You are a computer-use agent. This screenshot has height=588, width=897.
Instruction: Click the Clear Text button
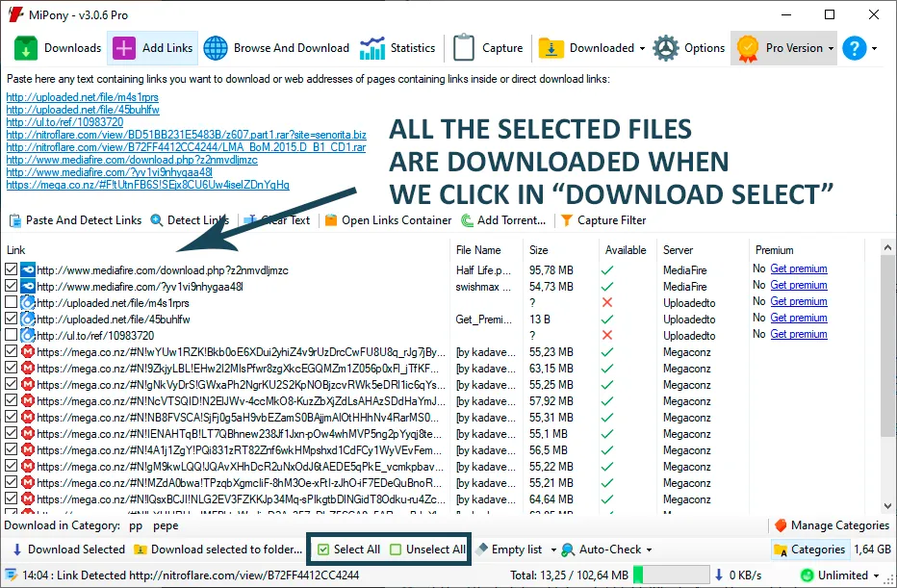pos(277,220)
